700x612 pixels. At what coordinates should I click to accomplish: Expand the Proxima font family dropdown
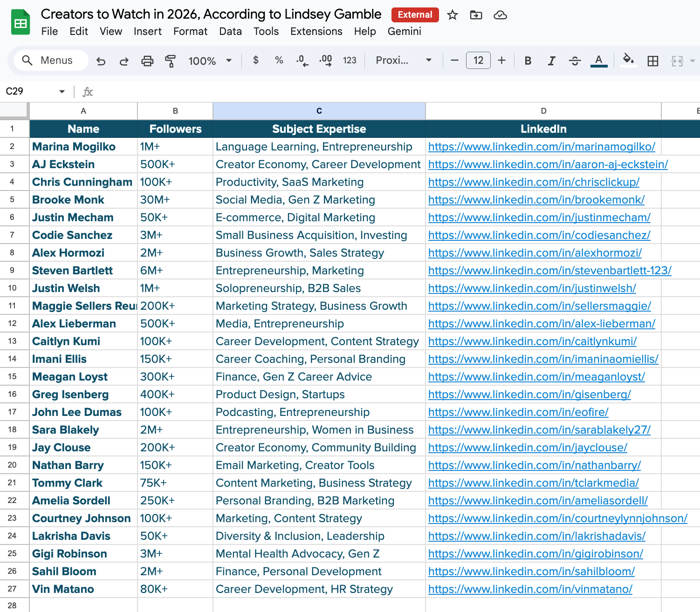coord(404,61)
